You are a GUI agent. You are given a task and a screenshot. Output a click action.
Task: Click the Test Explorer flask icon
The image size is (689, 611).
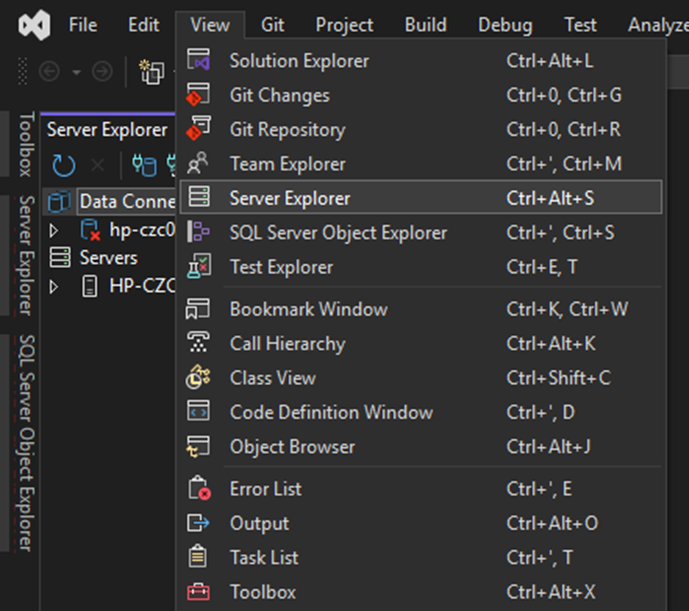(199, 267)
